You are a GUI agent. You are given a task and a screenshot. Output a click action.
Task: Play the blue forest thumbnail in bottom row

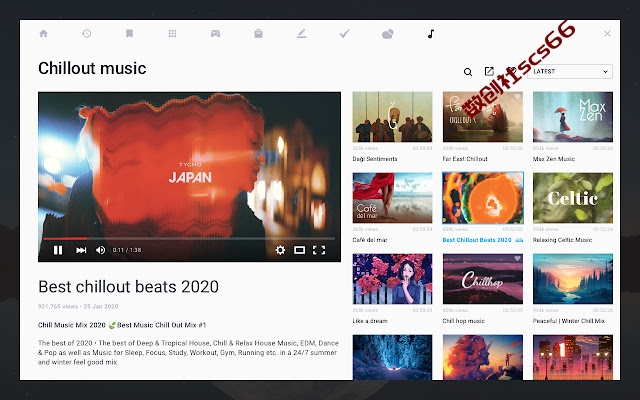392,357
